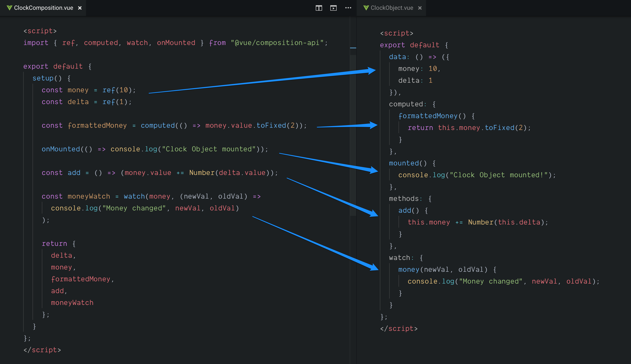
Task: Click 'setup()' in the left editor
Action: [x=47, y=78]
